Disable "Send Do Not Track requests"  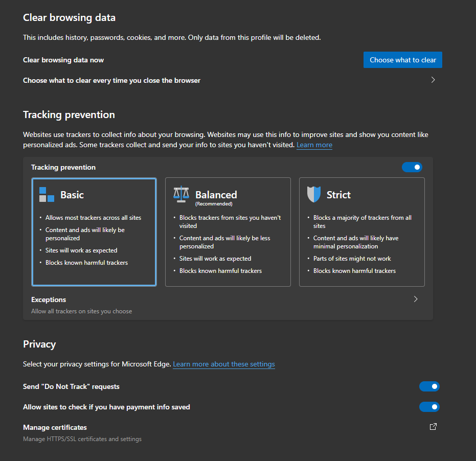coord(429,386)
